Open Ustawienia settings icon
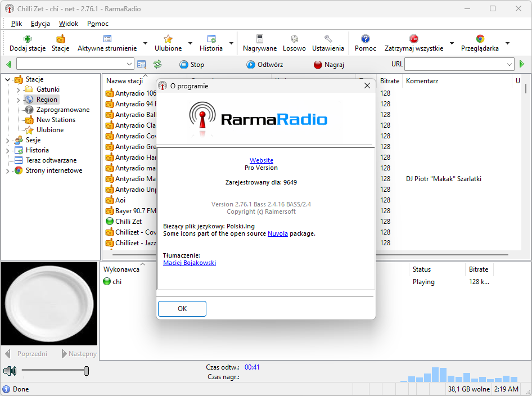This screenshot has width=532, height=396. pos(328,39)
